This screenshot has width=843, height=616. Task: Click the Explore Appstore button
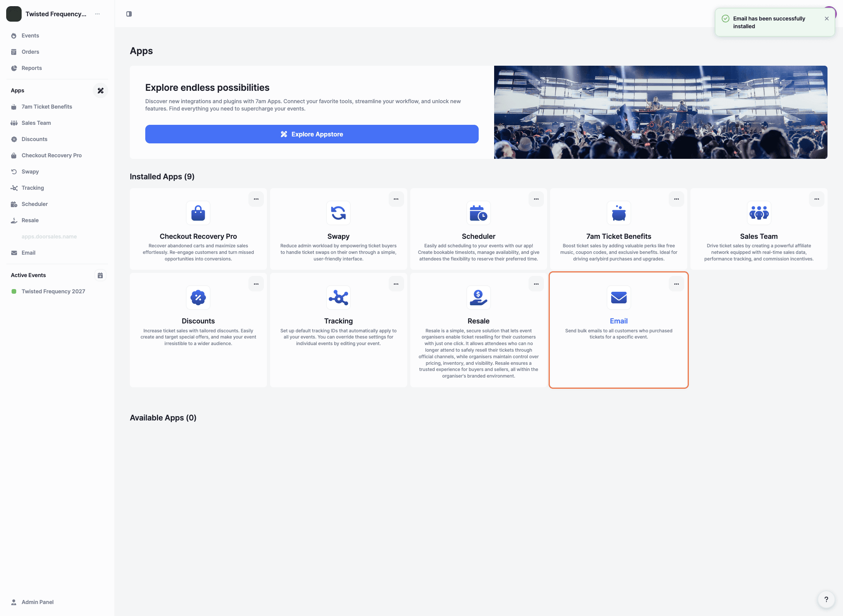coord(312,134)
